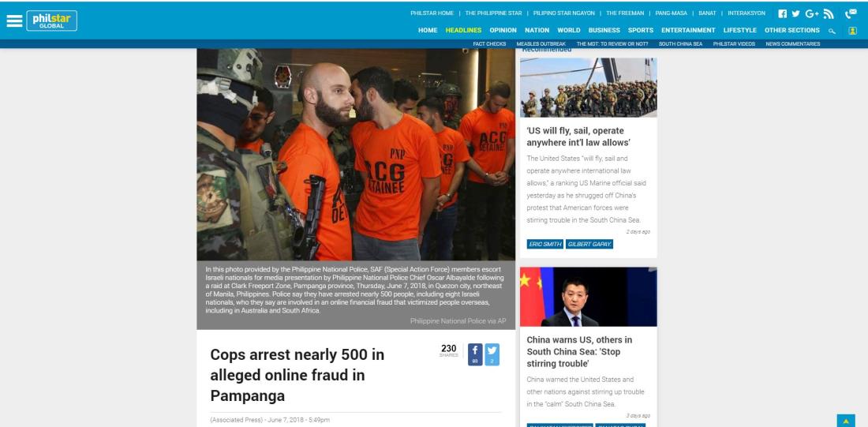868x427 pixels.
Task: Click the user account profile icon
Action: point(852,31)
